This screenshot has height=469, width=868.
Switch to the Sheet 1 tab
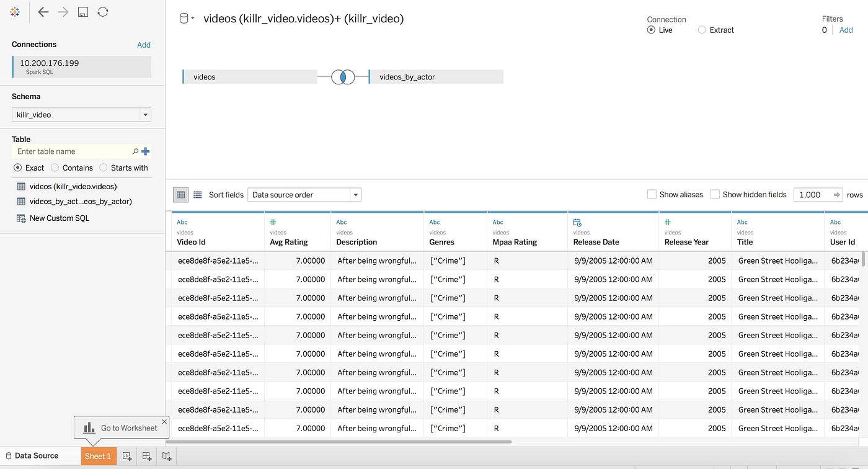[98, 456]
